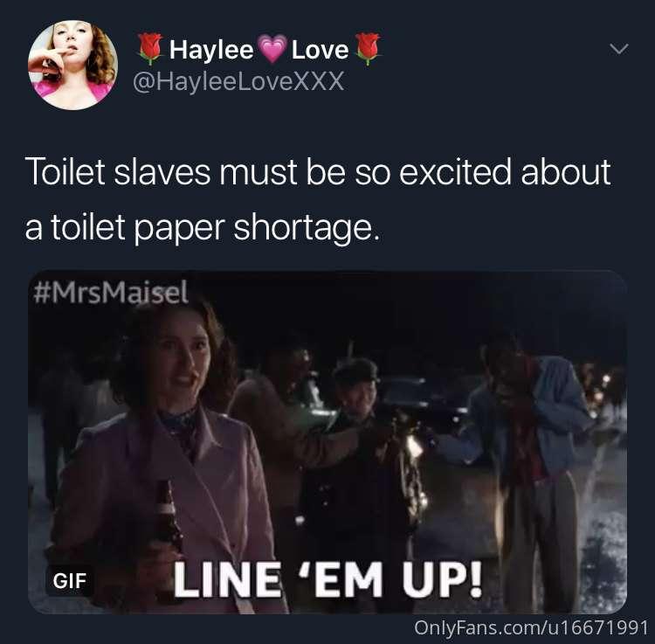Click the text 'a toilet paper shortage.'
This screenshot has height=644, width=655.
(x=203, y=228)
